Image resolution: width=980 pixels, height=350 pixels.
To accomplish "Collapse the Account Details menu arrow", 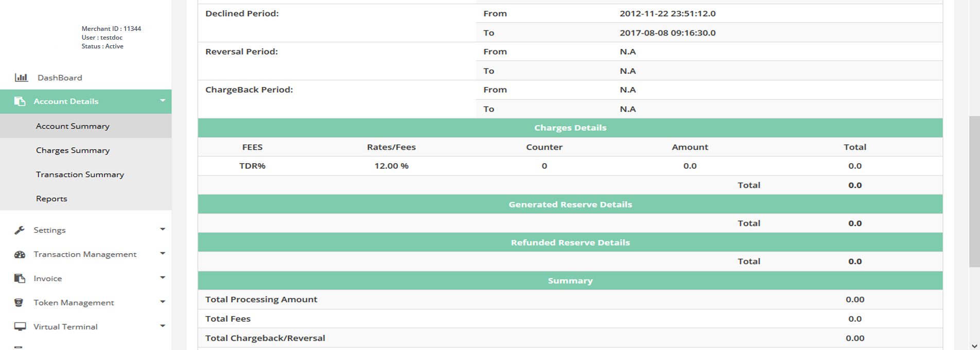I will coord(163,101).
